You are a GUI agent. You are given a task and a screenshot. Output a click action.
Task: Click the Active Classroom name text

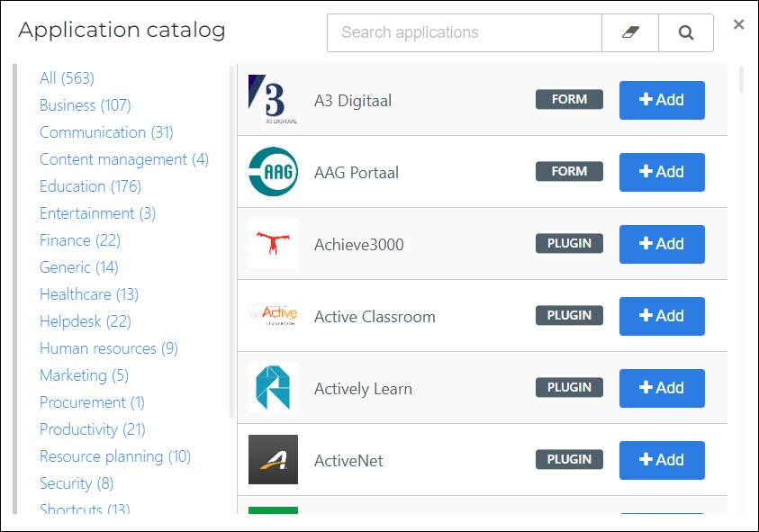pos(375,317)
